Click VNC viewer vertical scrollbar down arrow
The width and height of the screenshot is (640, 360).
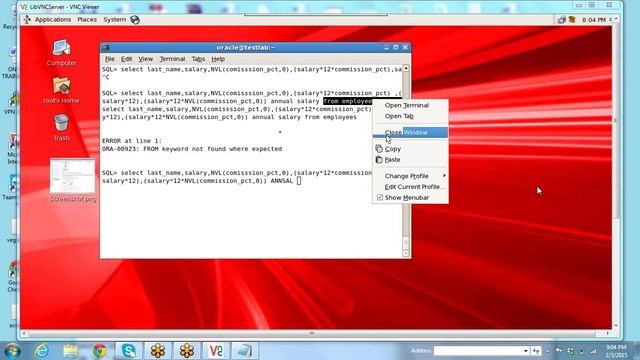tap(616, 326)
